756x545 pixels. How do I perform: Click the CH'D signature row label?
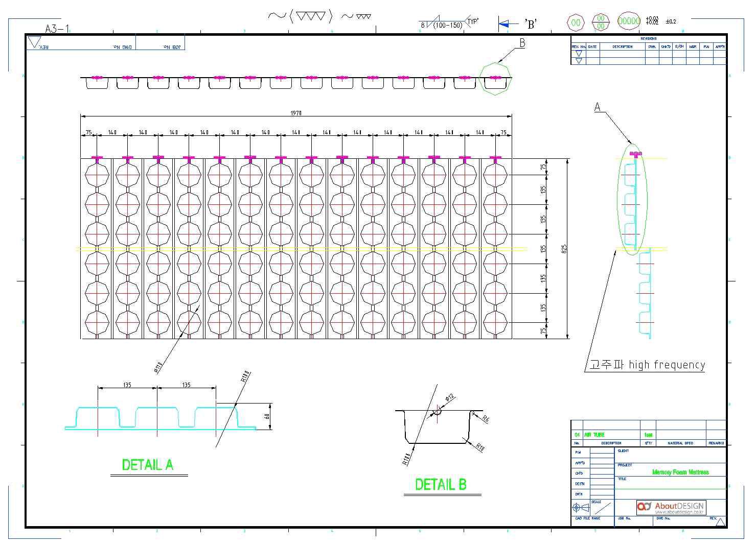coord(579,473)
